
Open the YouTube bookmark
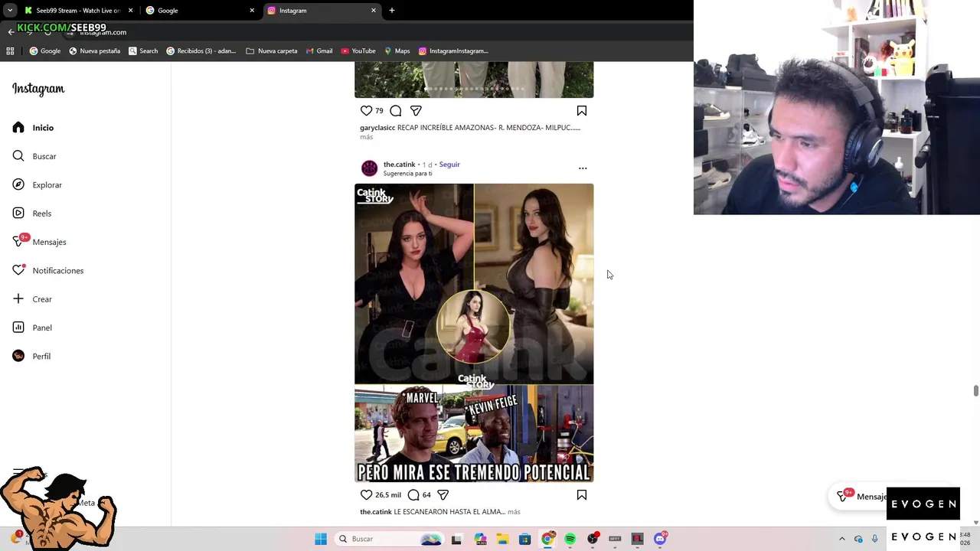click(x=358, y=51)
